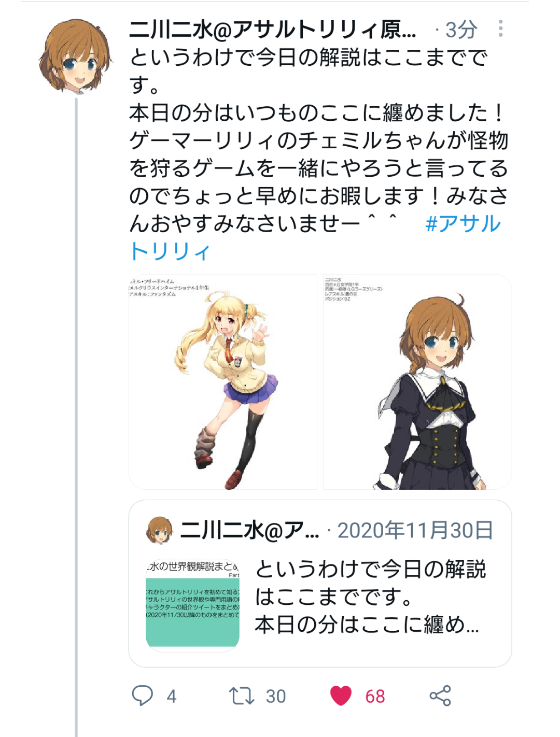The image size is (560, 737).
Task: Unlike the tweet via red heart
Action: point(341,696)
